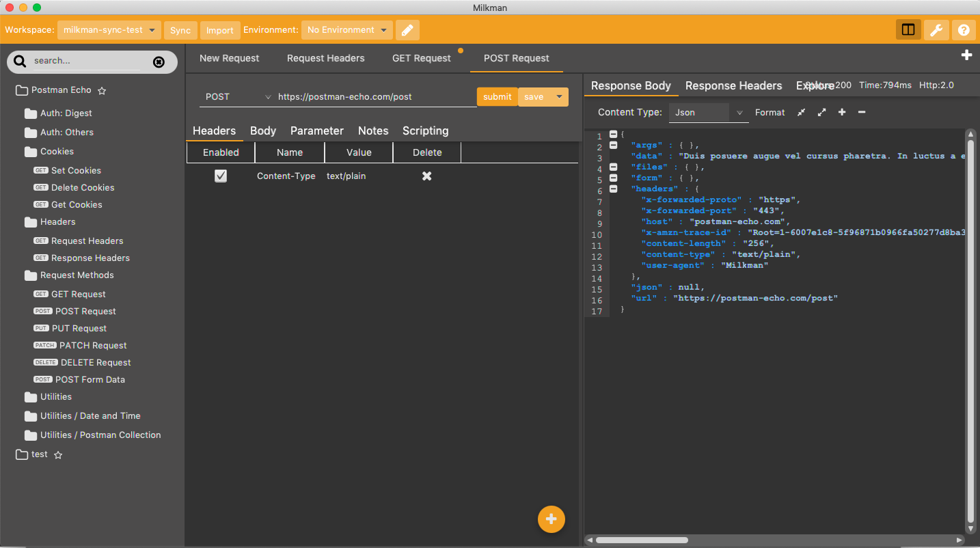The width and height of the screenshot is (980, 548).
Task: Collapse all JSON nodes in response
Action: click(x=801, y=113)
